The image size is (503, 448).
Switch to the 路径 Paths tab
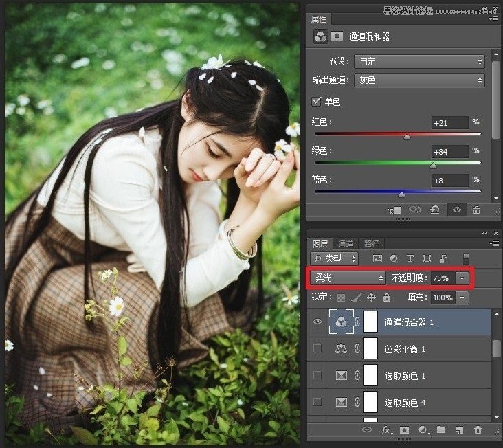point(372,244)
